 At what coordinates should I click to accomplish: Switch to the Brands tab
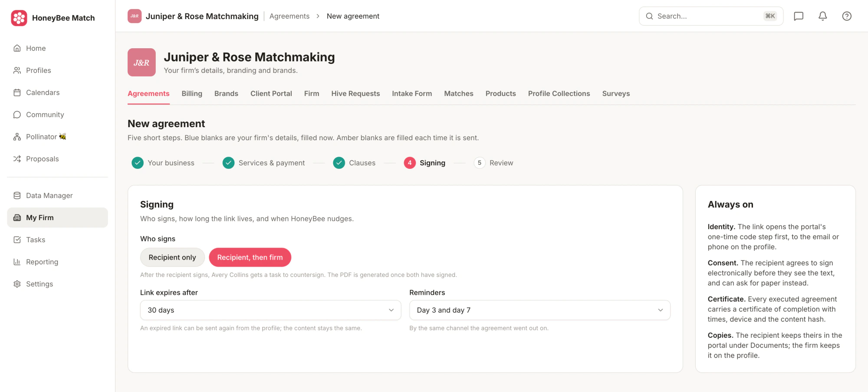(226, 93)
